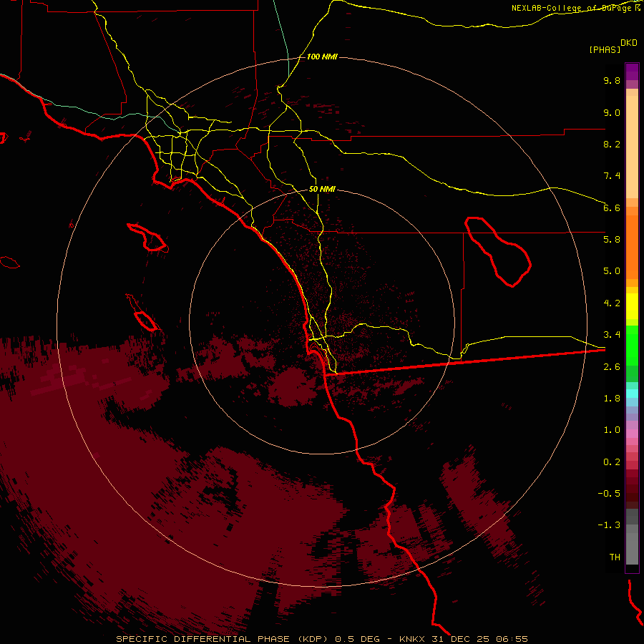Click the TH threshold label on the scale
The height and width of the screenshot is (644, 644).
click(x=615, y=557)
